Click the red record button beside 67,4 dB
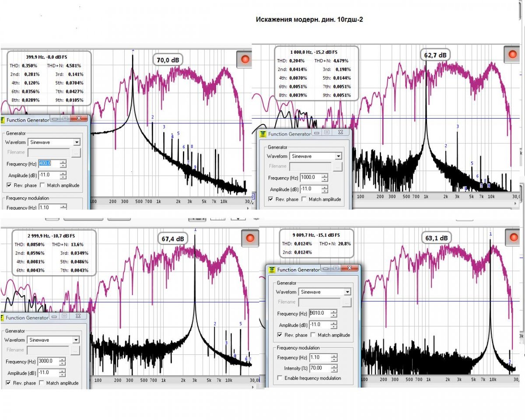Screen dimensions: 525x420 (250, 238)
